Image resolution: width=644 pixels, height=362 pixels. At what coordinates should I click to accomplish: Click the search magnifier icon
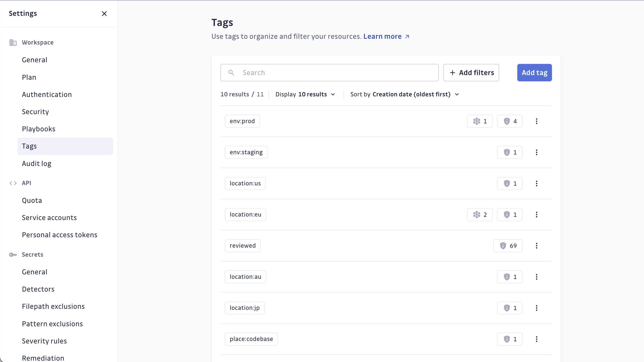[231, 73]
